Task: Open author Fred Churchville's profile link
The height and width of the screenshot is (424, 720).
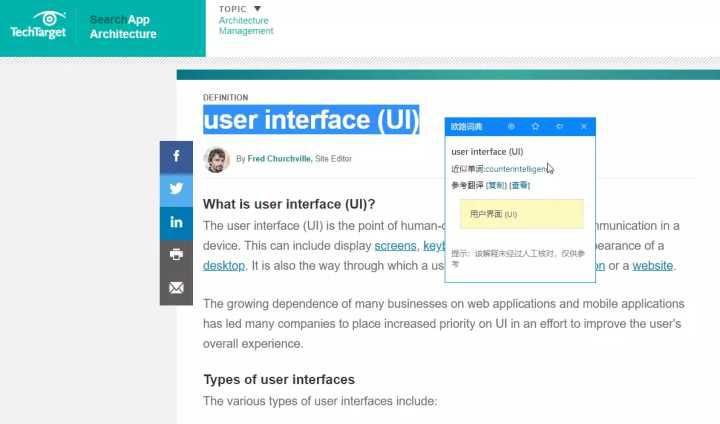Action: click(279, 159)
